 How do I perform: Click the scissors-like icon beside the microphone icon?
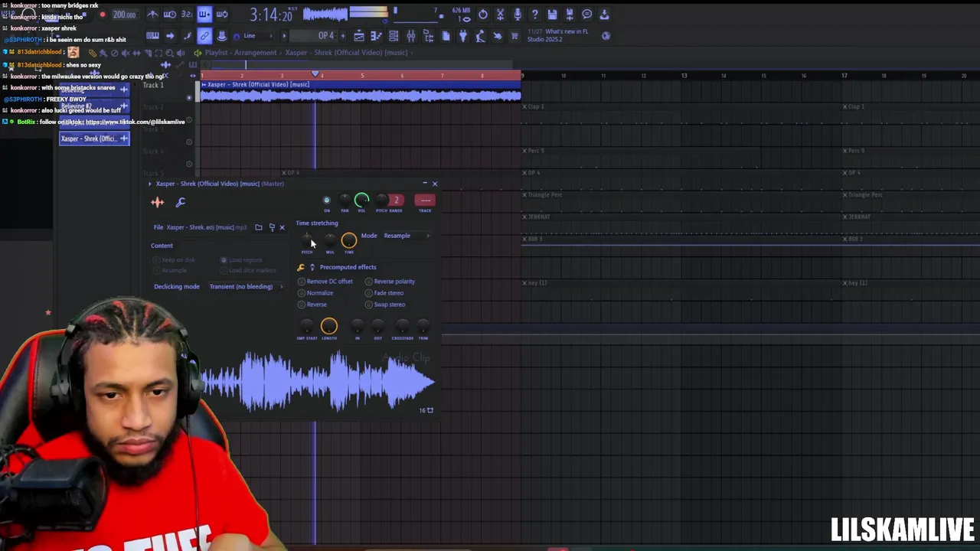(500, 15)
